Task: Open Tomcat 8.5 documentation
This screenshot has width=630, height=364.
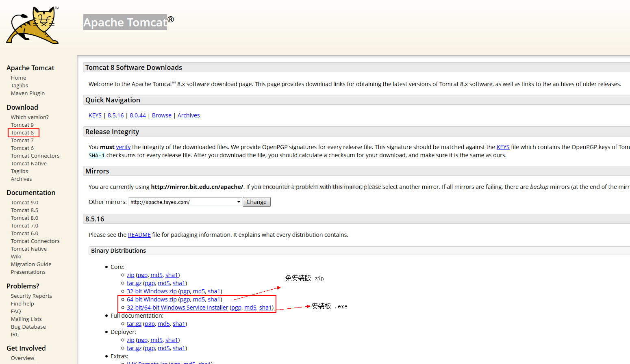Action: coord(24,210)
